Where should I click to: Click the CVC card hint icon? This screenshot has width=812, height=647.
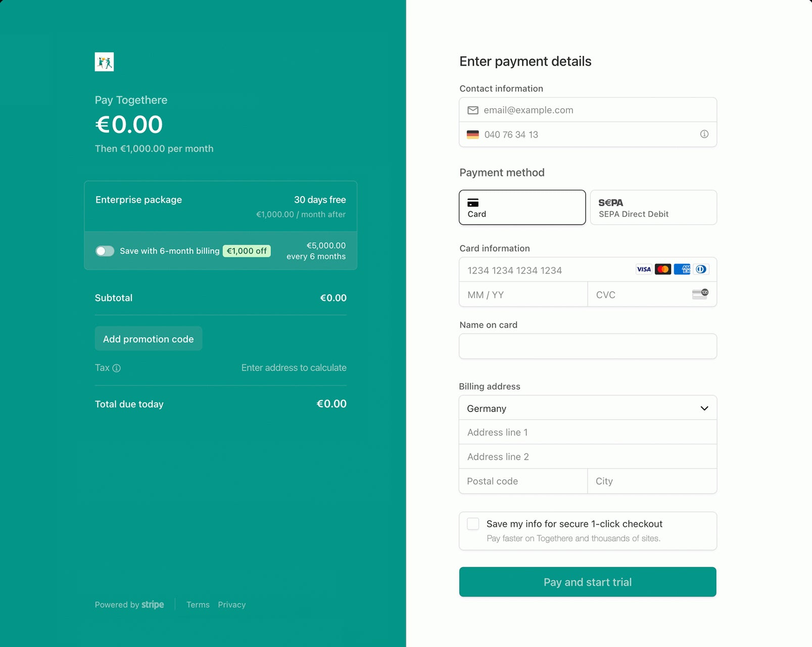pos(700,294)
